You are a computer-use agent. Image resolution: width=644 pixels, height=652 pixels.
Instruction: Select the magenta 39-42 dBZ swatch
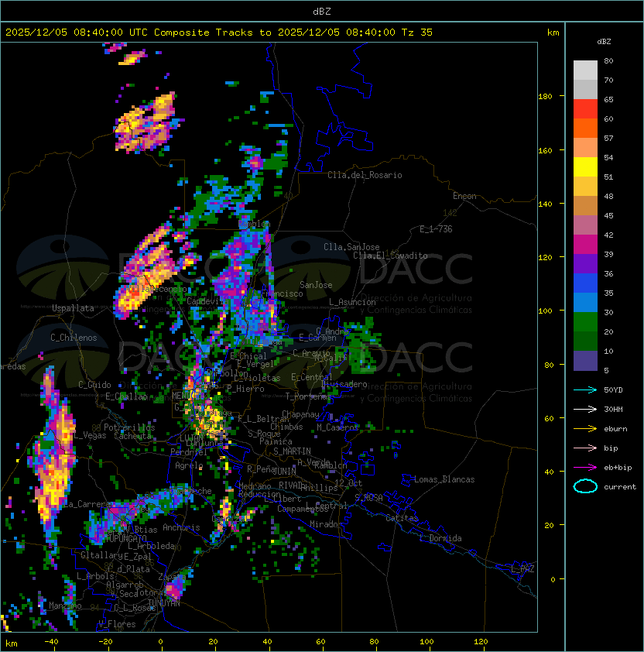click(x=585, y=245)
